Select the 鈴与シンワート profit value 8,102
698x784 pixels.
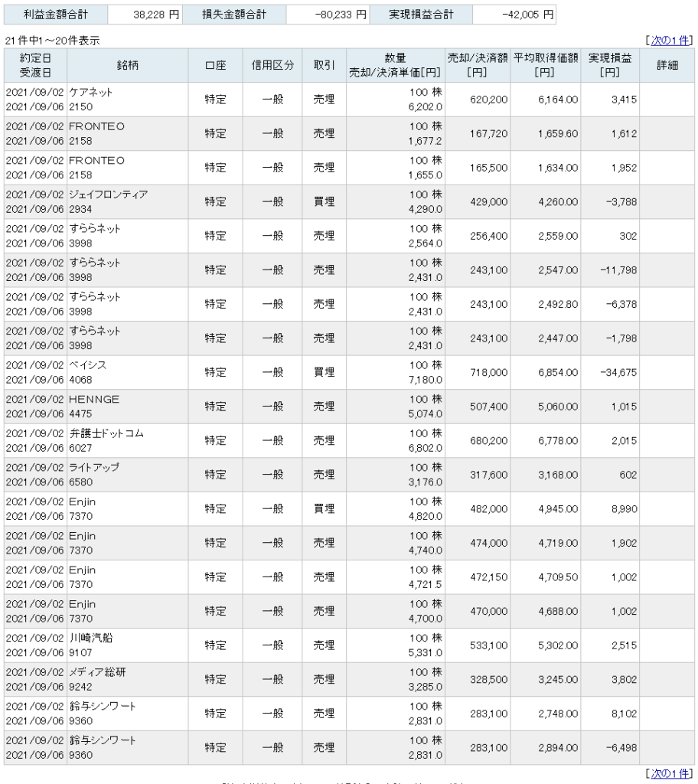(x=624, y=714)
